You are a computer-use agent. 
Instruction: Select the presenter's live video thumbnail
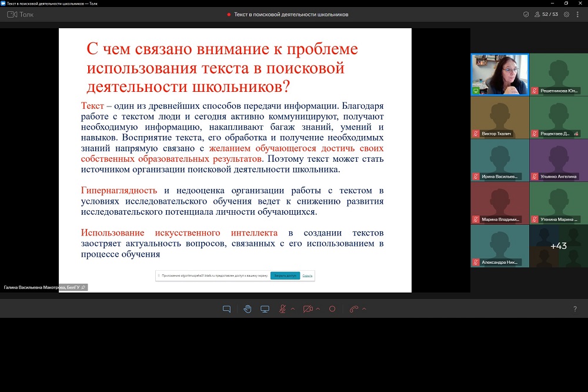(x=499, y=74)
